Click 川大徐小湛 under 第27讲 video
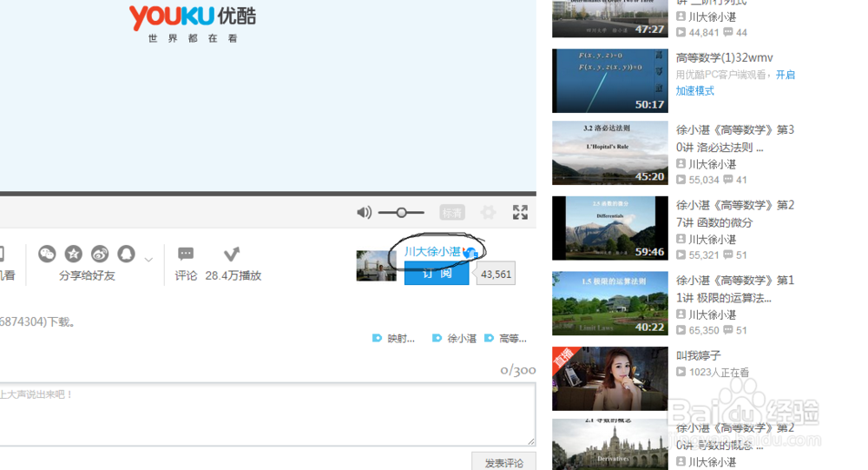The image size is (868, 470). point(712,240)
